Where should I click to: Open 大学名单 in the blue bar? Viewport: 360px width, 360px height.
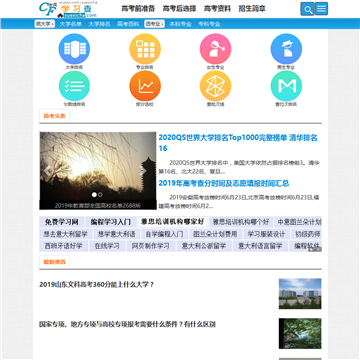coord(71,24)
